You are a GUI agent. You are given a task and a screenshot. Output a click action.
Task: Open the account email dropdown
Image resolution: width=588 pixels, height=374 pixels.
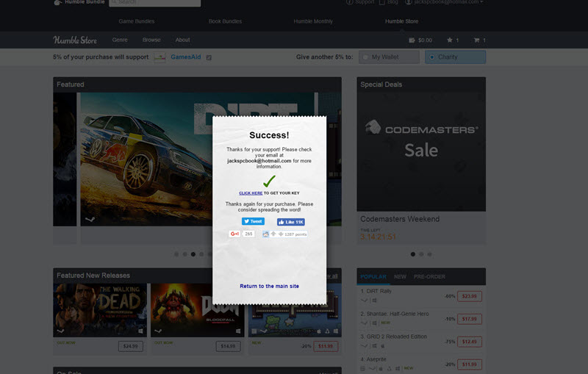coord(445,2)
